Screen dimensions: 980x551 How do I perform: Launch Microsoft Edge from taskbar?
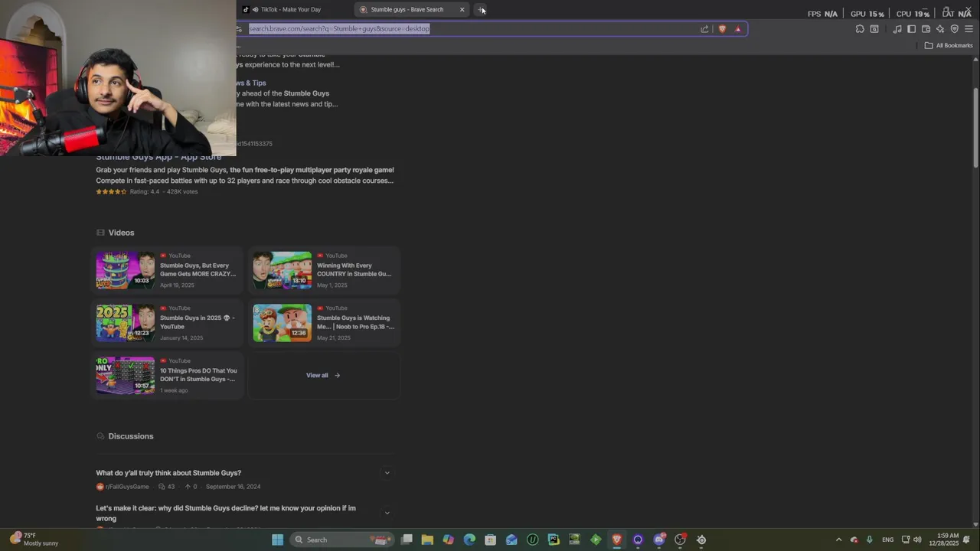pos(469,540)
